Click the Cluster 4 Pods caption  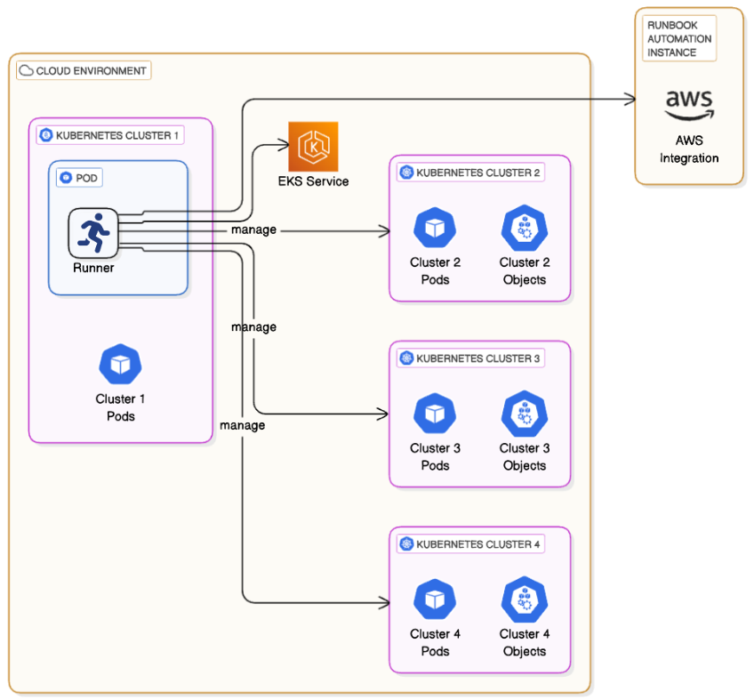tap(435, 642)
